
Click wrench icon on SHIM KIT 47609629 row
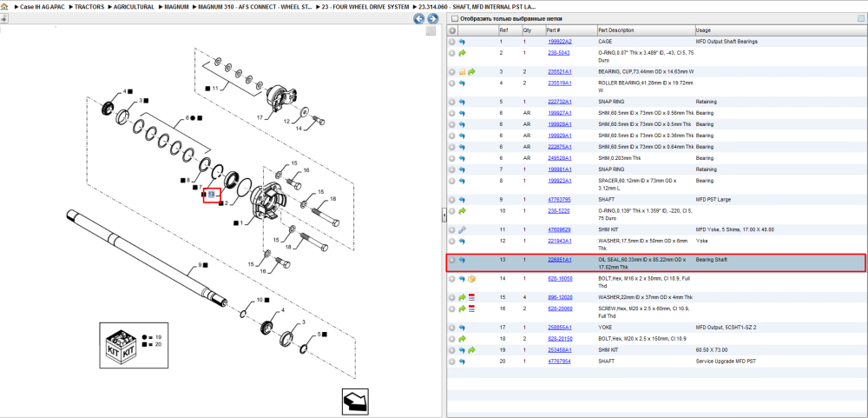click(x=463, y=229)
